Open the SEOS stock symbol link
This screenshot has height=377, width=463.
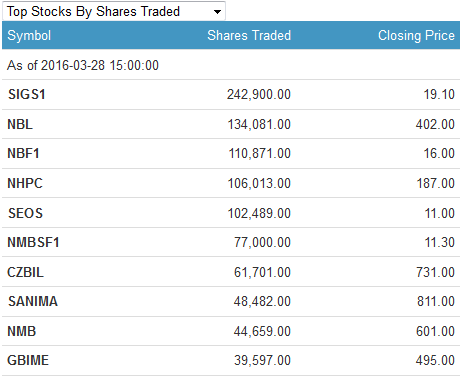tap(25, 213)
